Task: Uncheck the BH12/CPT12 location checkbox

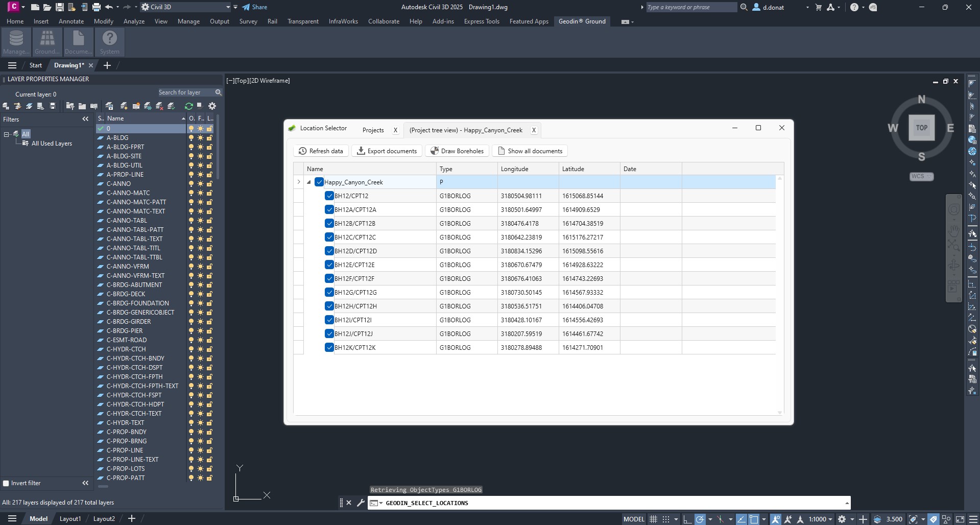Action: tap(329, 196)
